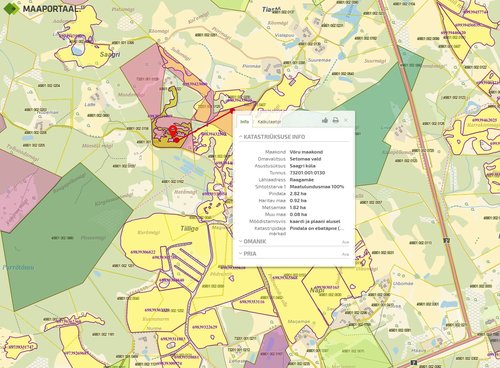Click the thumbs-up like icon in popup
Image resolution: width=500 pixels, height=368 pixels.
point(325,120)
